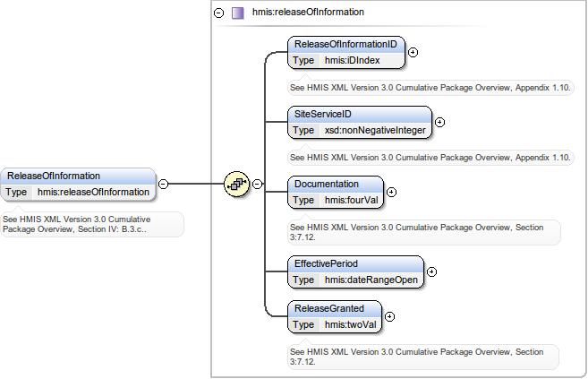Select the EffectivePeriod element node
588x379 pixels.
click(x=355, y=263)
